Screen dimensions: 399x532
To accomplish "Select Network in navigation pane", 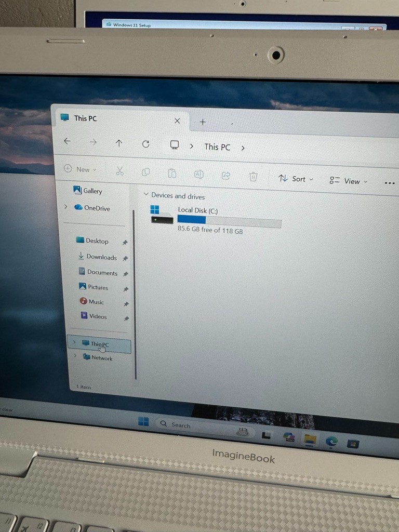I will coord(98,357).
